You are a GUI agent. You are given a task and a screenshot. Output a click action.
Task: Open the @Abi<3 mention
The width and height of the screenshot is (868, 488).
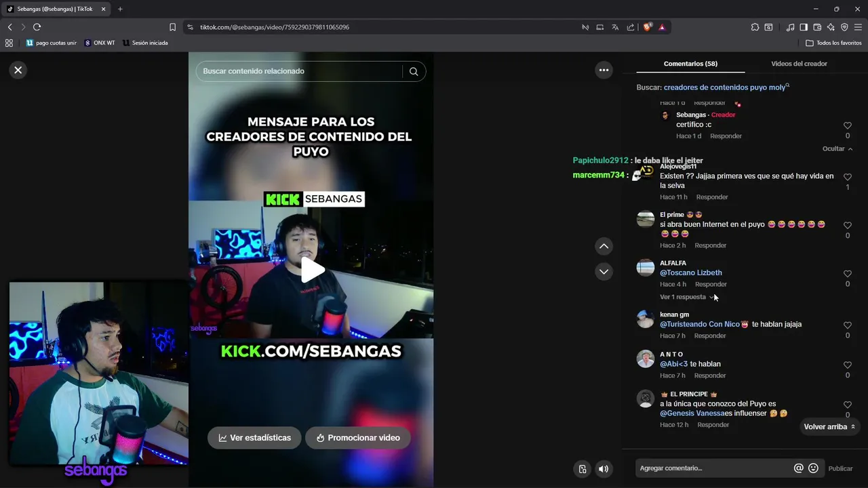click(x=674, y=364)
